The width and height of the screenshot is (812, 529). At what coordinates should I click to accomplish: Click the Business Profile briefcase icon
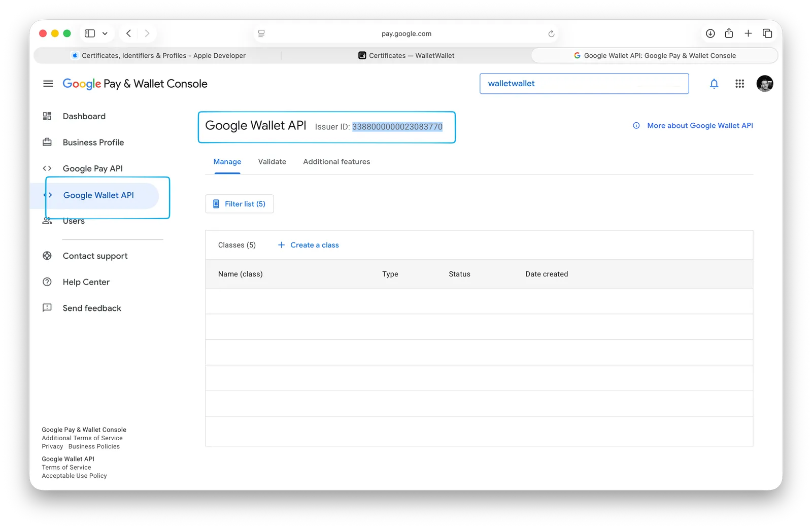pyautogui.click(x=47, y=142)
